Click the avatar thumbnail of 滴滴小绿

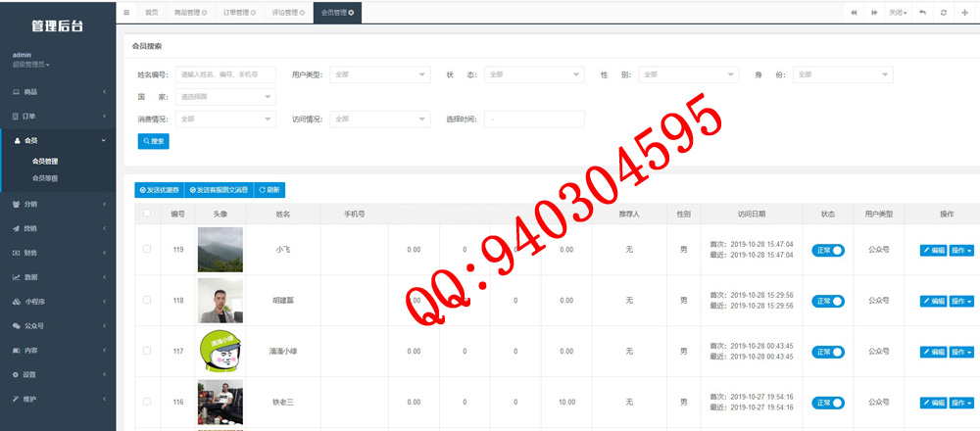click(x=220, y=352)
